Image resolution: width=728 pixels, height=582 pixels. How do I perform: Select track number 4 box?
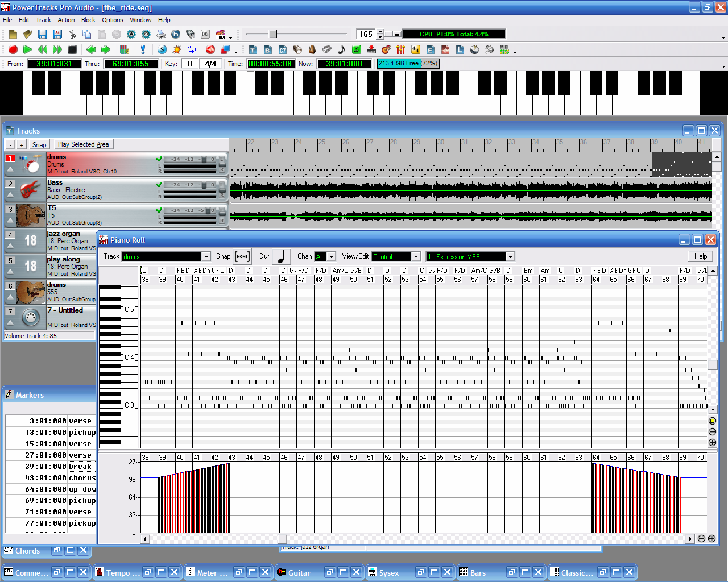[x=10, y=235]
